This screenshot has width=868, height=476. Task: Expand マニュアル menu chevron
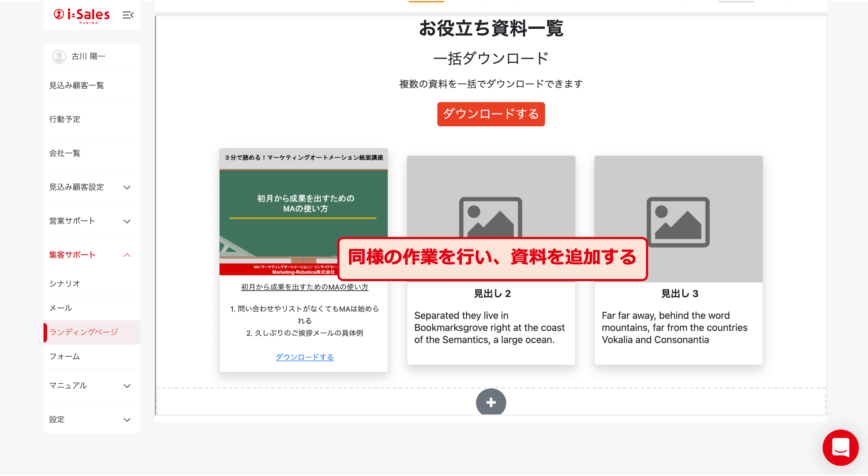point(127,386)
